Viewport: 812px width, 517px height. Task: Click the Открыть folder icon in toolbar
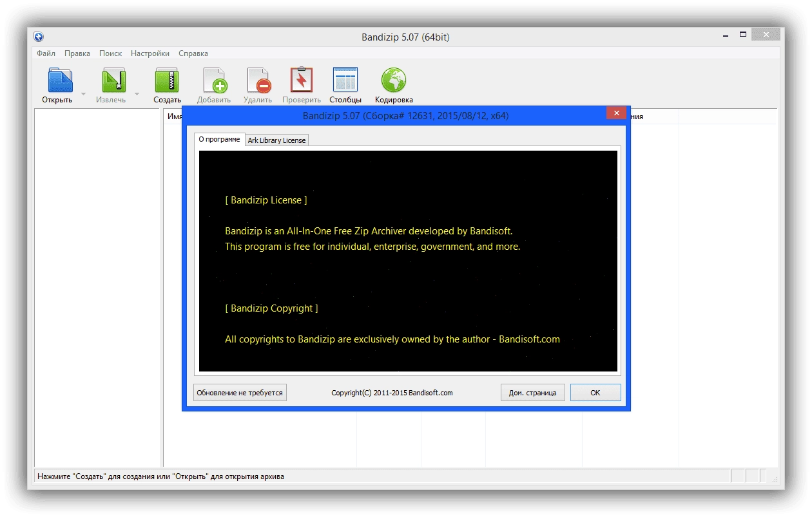[60, 80]
